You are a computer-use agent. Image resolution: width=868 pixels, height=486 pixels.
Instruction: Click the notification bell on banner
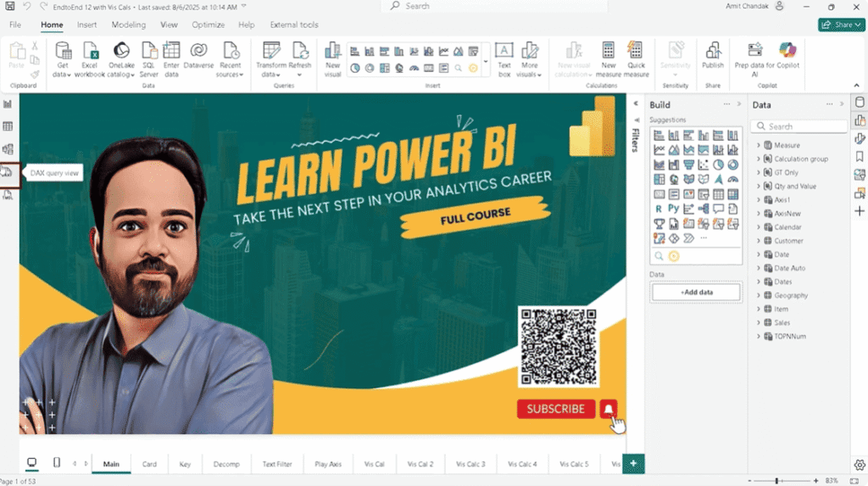pos(609,409)
